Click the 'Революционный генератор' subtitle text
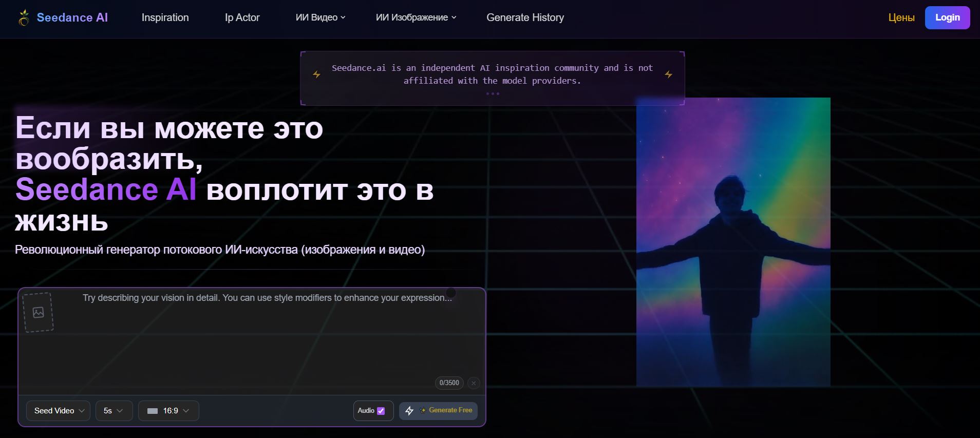The image size is (980, 438). pyautogui.click(x=220, y=250)
